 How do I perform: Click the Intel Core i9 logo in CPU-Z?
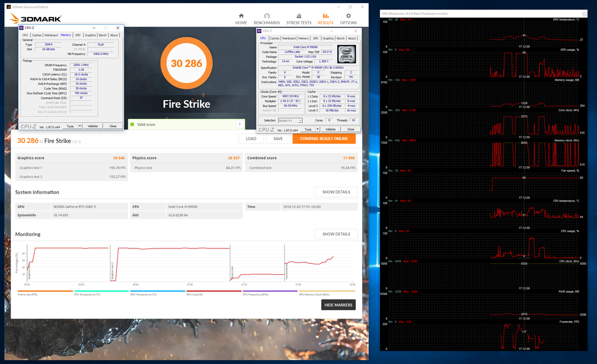347,54
